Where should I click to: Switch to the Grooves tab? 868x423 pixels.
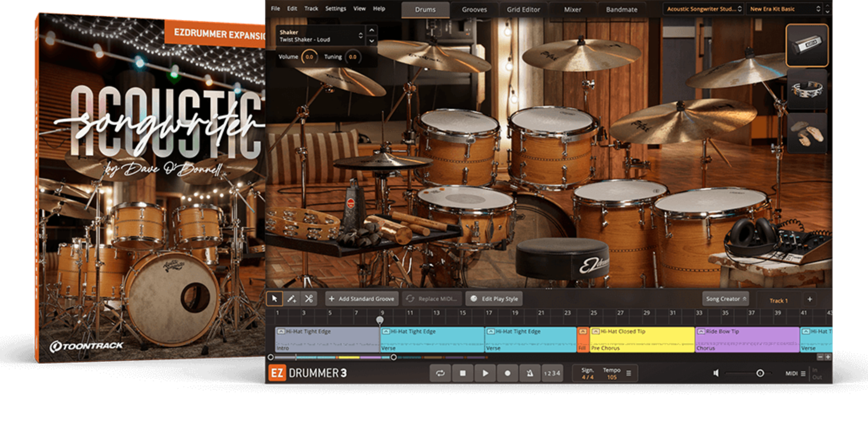[x=474, y=10]
